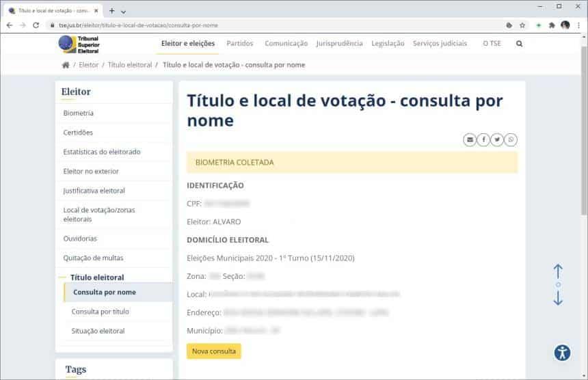Bookmark page with star icon
This screenshot has width=588, height=380.
tap(522, 25)
